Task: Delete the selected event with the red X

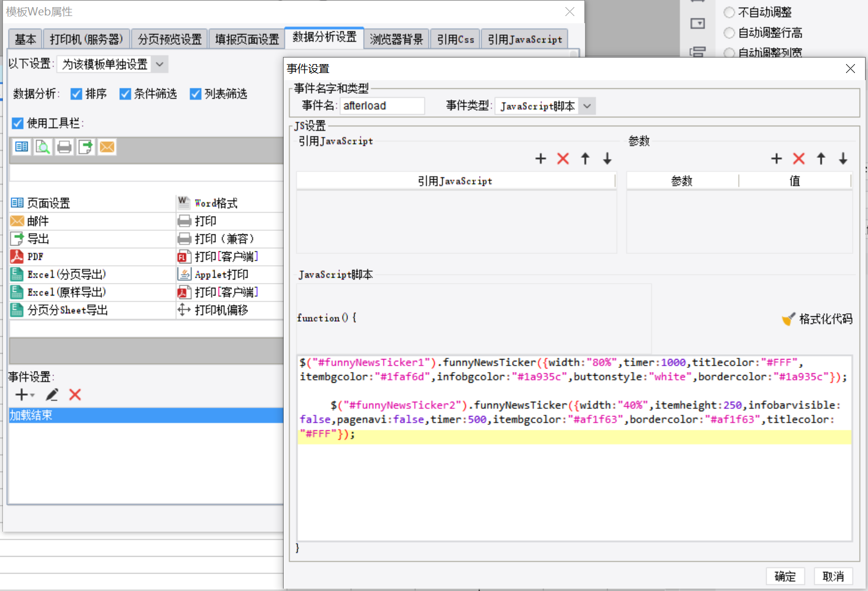Action: (x=75, y=395)
